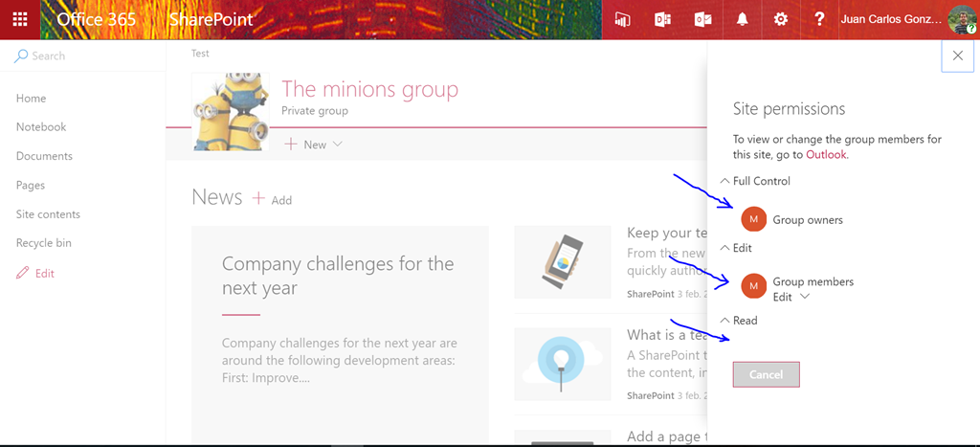Open Pages in the left navigation
The width and height of the screenshot is (980, 447).
(31, 185)
